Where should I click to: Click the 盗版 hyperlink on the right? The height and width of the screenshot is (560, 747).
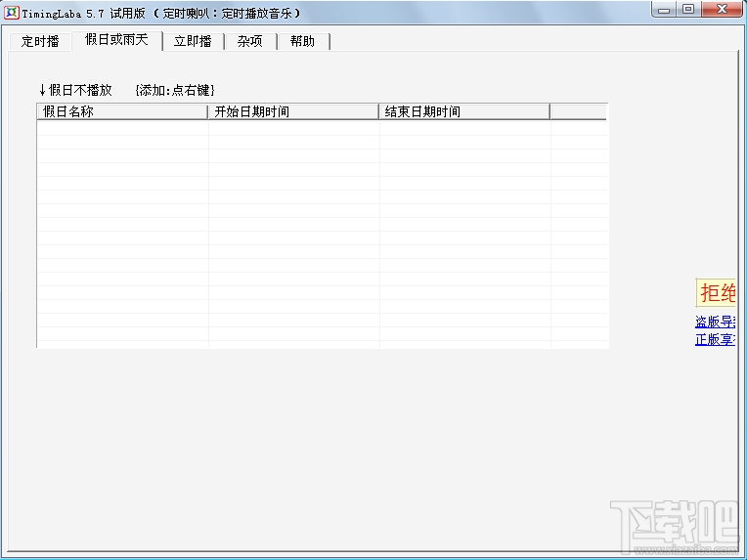click(x=715, y=322)
